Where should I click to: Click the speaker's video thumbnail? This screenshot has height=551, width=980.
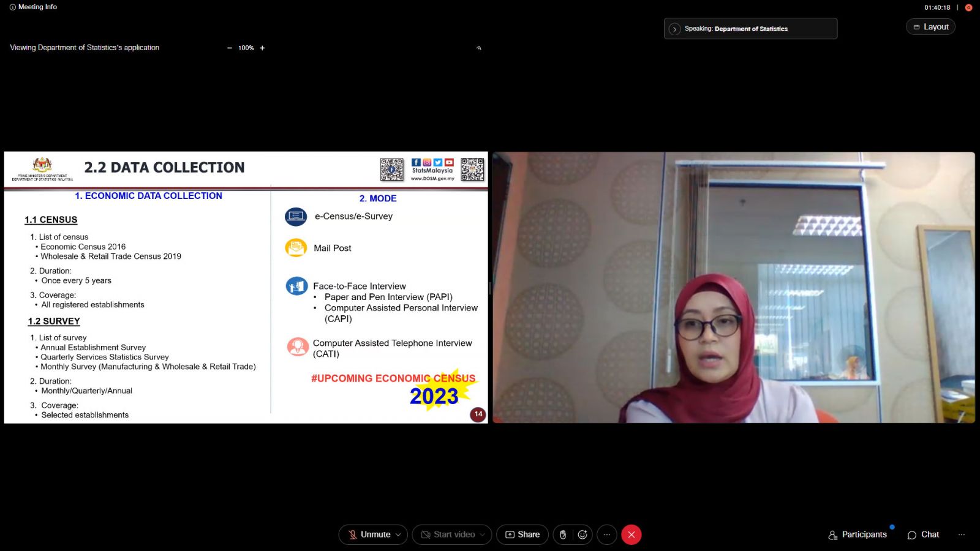733,287
